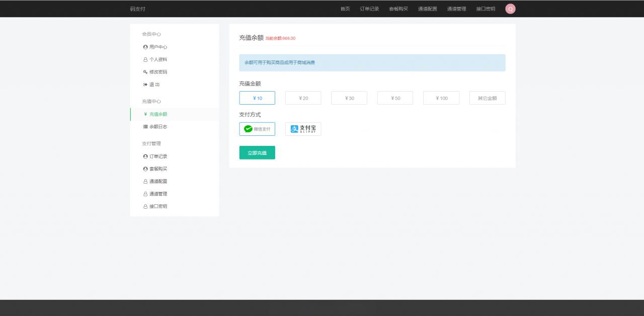
Task: Open 套餐购买 in the top navigation
Action: point(398,9)
